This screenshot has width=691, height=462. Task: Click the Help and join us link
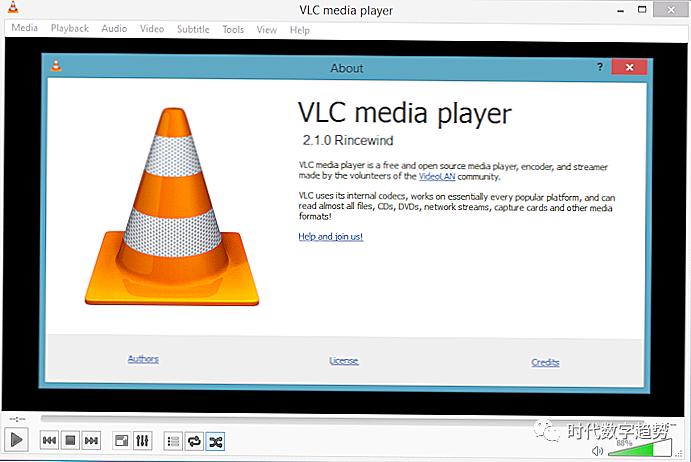[331, 236]
